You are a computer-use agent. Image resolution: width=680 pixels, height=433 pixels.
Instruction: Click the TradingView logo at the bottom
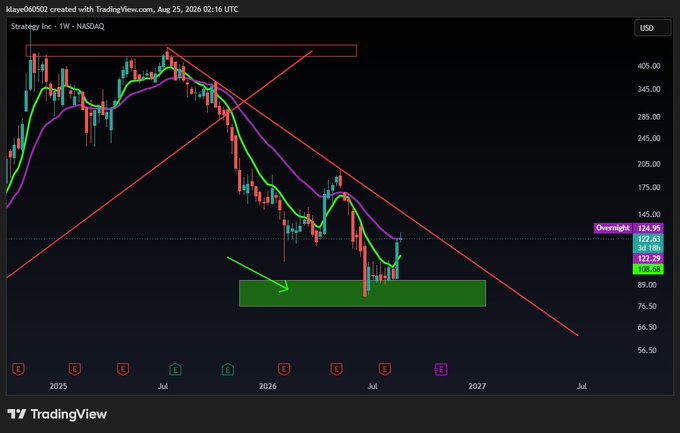[57, 414]
